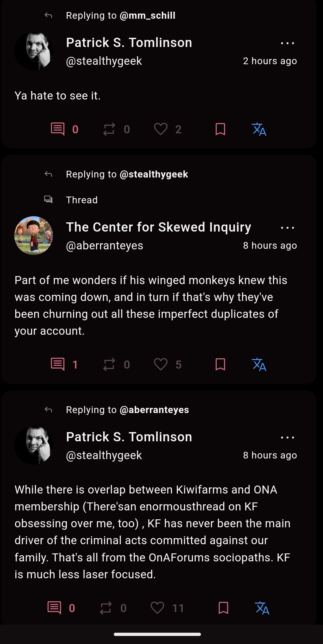This screenshot has height=644, width=323.
Task: Open more options on the aberranteyes post
Action: click(287, 228)
